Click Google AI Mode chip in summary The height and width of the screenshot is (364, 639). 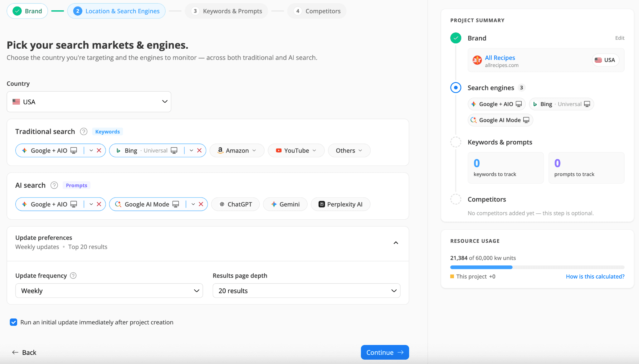click(x=500, y=120)
